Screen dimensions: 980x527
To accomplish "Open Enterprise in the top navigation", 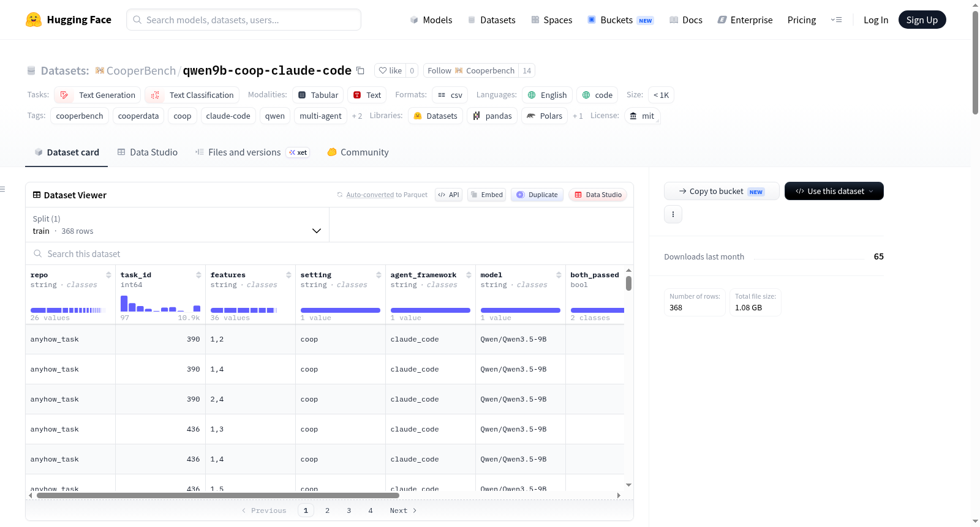I will coord(745,20).
